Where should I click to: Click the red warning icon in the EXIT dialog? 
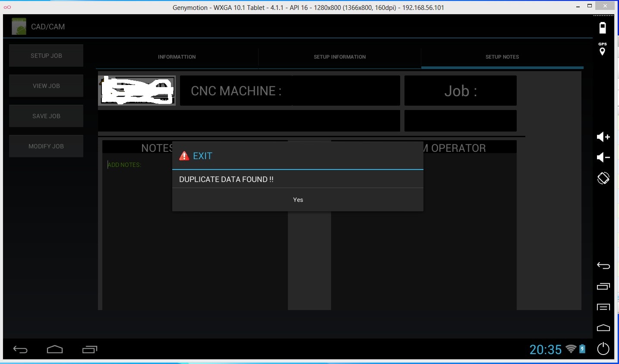184,156
